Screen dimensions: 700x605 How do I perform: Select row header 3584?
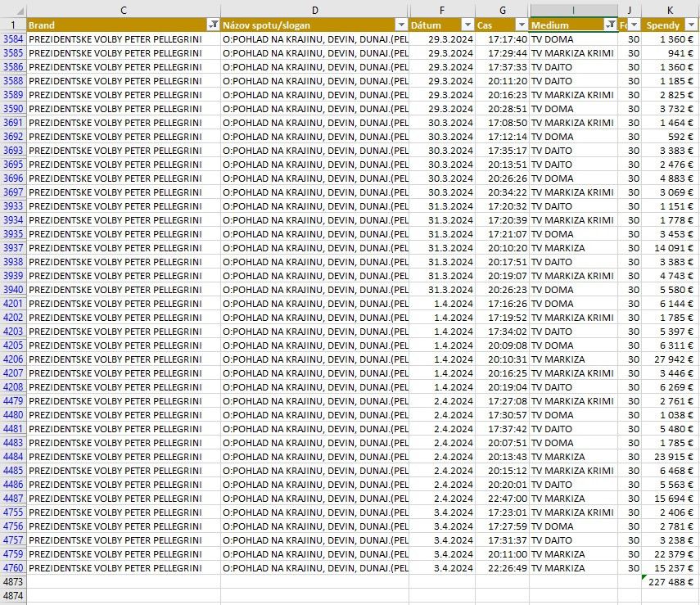pyautogui.click(x=13, y=39)
